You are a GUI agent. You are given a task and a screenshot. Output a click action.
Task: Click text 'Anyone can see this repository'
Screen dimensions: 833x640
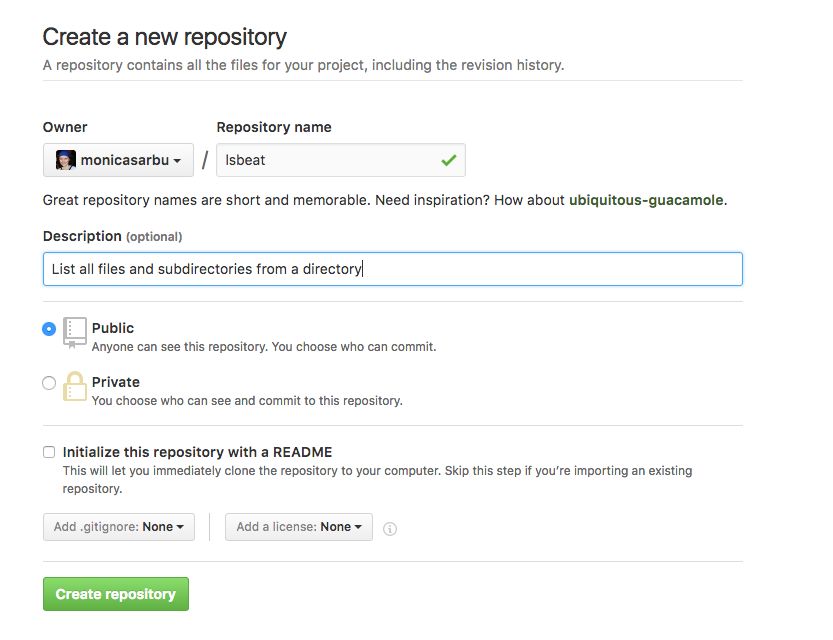click(x=180, y=347)
